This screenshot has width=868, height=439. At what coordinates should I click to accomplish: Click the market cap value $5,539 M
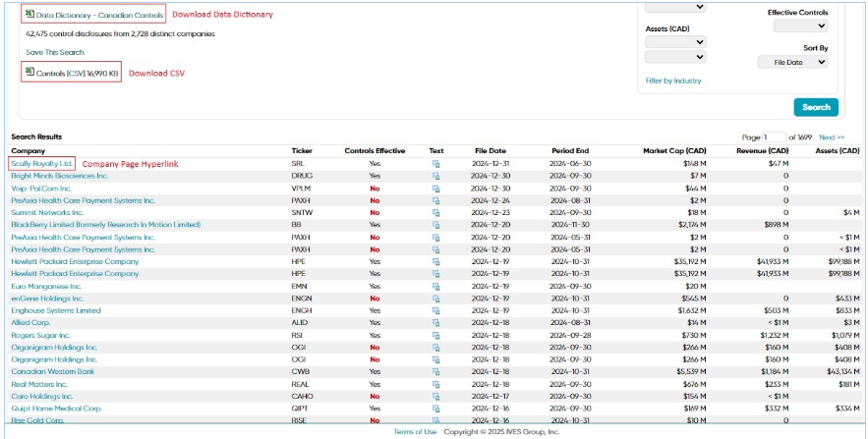(691, 372)
